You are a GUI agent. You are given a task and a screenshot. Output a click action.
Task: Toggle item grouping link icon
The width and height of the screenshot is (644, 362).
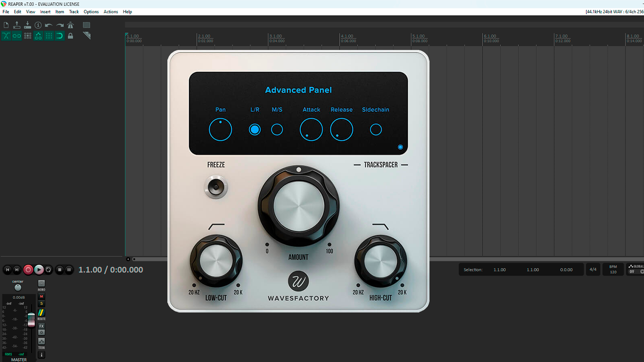(x=17, y=36)
